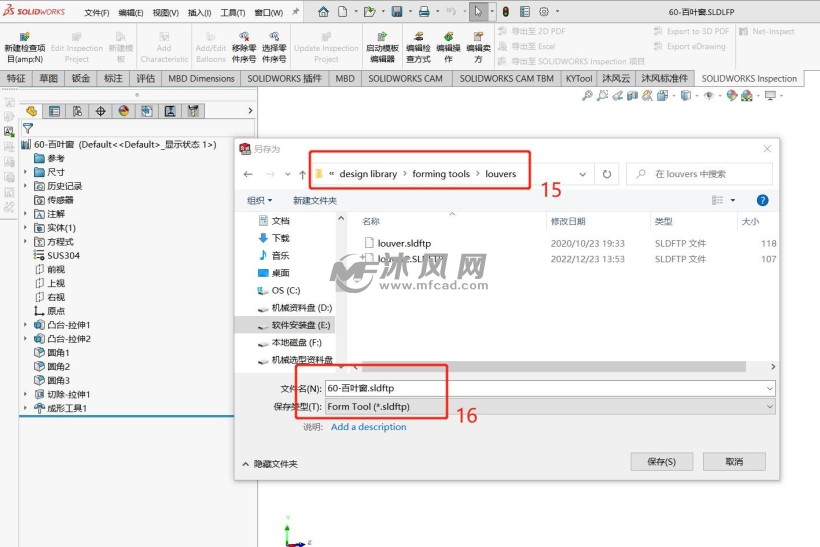Viewport: 820px width, 547px height.
Task: Expand the 历史记录 tree node
Action: point(25,186)
